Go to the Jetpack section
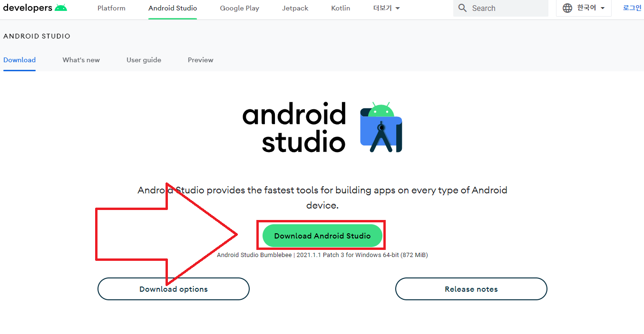Screen dimensions: 644x334 point(295,8)
